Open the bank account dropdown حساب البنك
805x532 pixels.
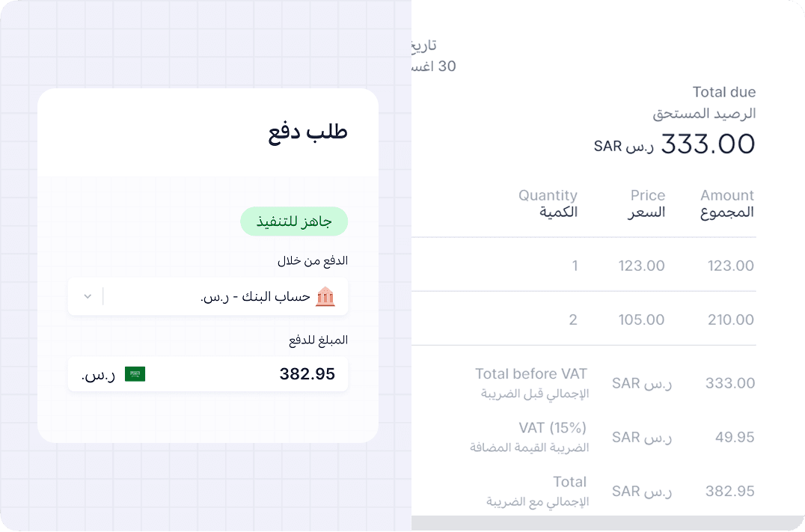(208, 296)
